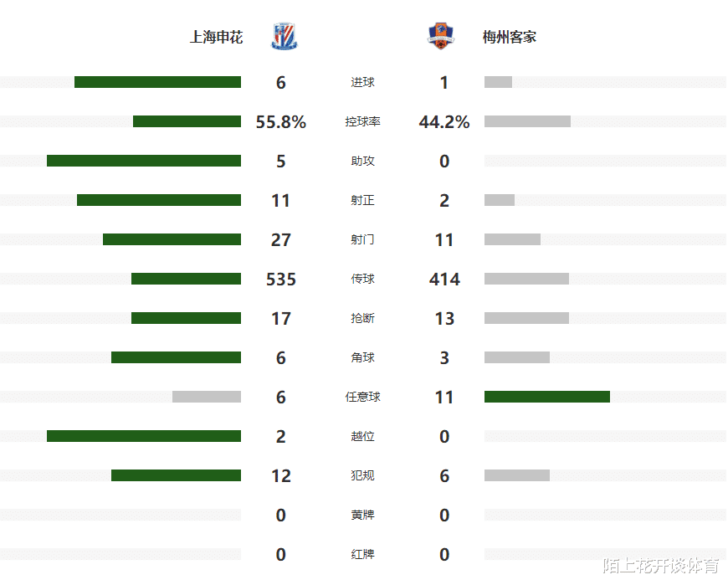Select the 控球率 stat label
This screenshot has height=585, width=728.
coord(362,121)
